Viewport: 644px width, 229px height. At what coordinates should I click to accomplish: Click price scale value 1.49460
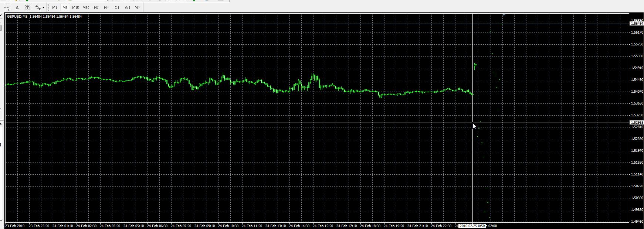pos(637,222)
